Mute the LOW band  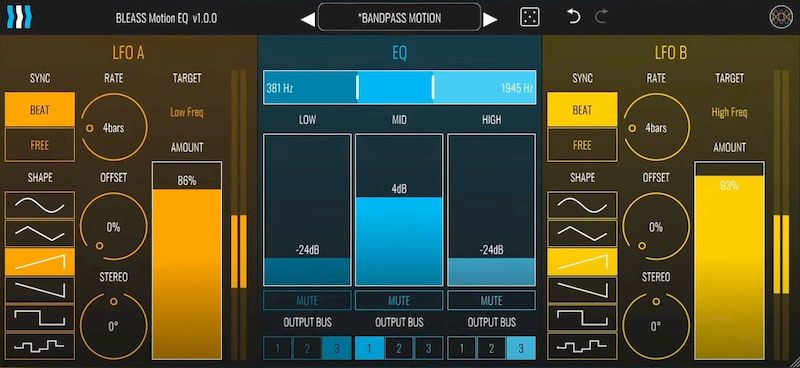(307, 300)
